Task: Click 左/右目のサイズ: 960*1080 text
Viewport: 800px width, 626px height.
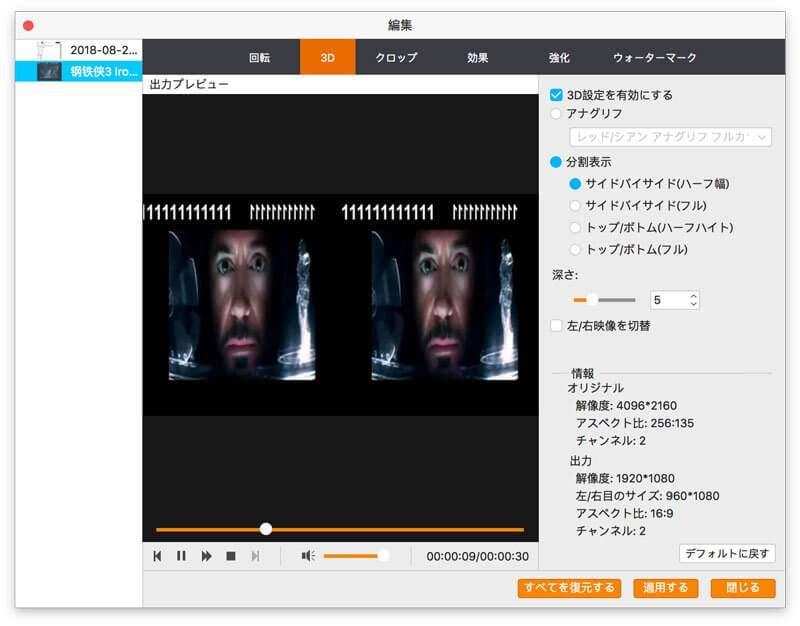Action: click(x=647, y=496)
